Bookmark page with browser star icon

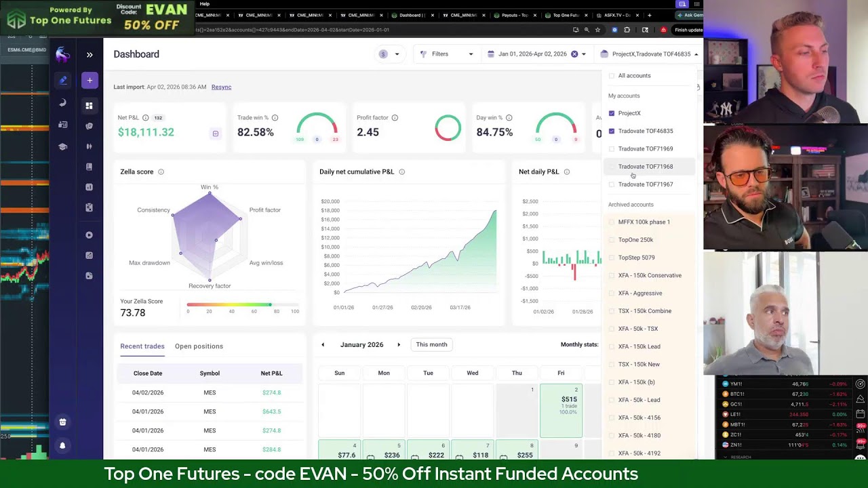pyautogui.click(x=597, y=30)
